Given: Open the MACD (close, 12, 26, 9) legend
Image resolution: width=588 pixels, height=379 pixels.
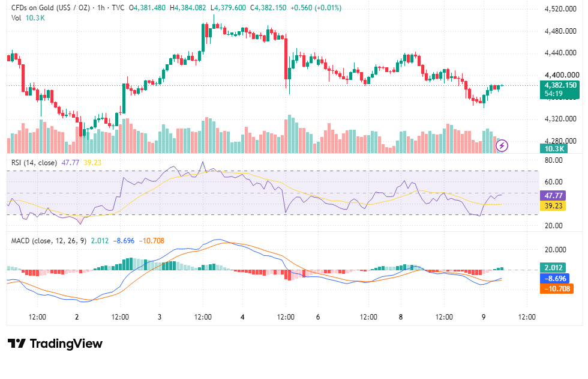Looking at the screenshot, I should point(49,240).
